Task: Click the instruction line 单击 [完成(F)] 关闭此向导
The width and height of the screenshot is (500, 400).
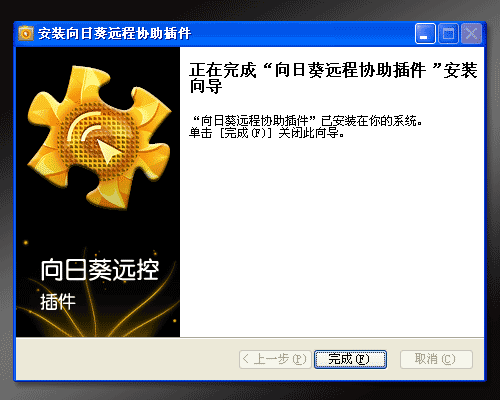Action: point(267,133)
